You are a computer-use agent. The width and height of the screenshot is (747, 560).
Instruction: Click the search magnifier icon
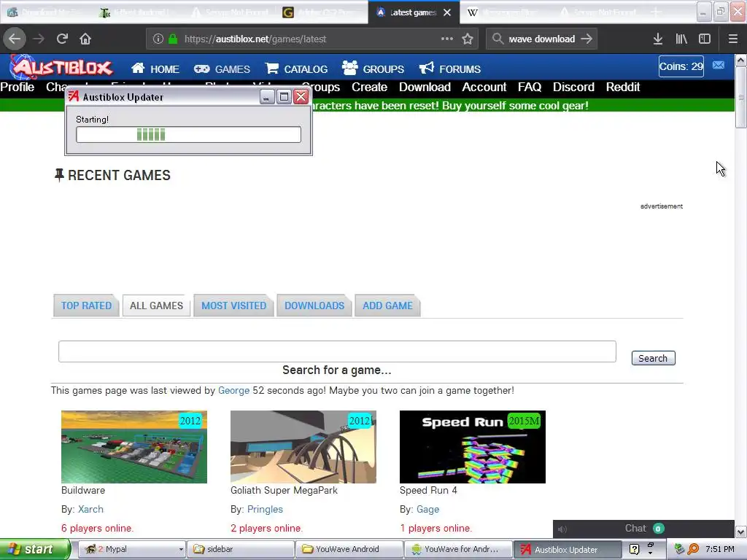(498, 39)
